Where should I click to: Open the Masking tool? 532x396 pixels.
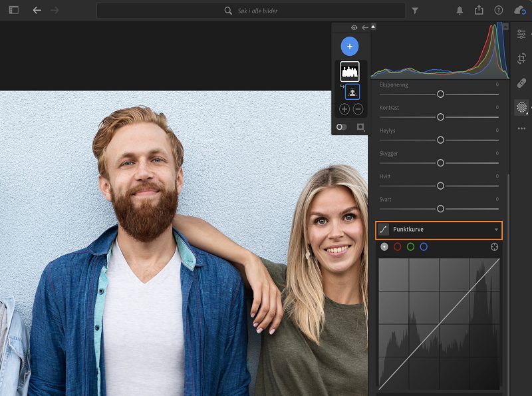[521, 107]
